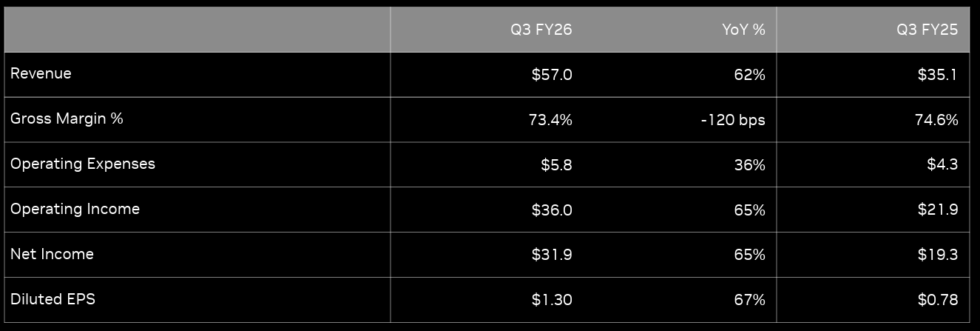Viewport: 980px width, 331px height.
Task: Click the $5.8 operating expenses cell
Action: pos(556,165)
